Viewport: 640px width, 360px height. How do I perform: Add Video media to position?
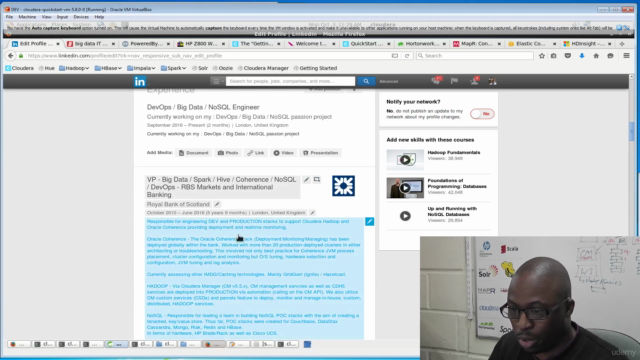(284, 153)
